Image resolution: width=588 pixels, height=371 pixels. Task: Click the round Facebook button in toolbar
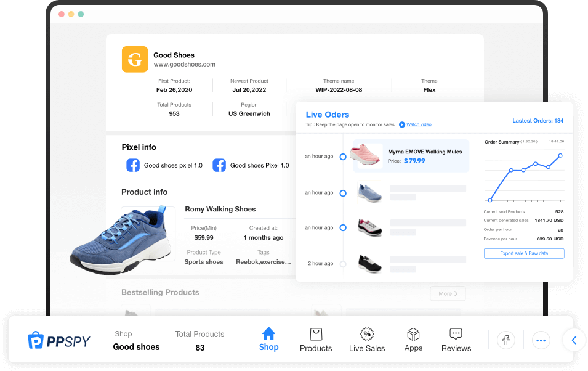pos(506,340)
